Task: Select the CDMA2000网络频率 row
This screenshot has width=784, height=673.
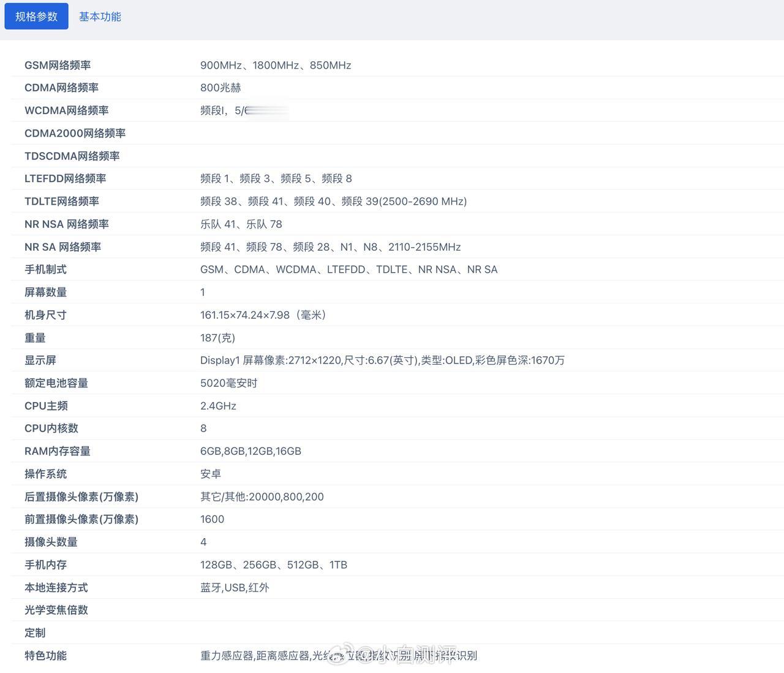Action: click(75, 133)
